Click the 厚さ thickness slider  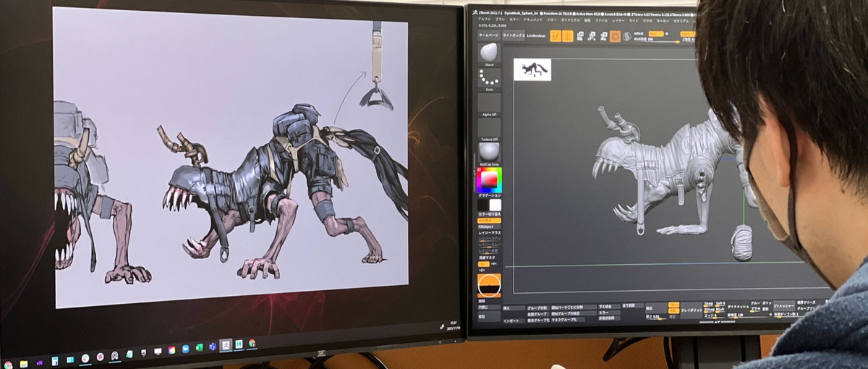pyautogui.click(x=656, y=316)
